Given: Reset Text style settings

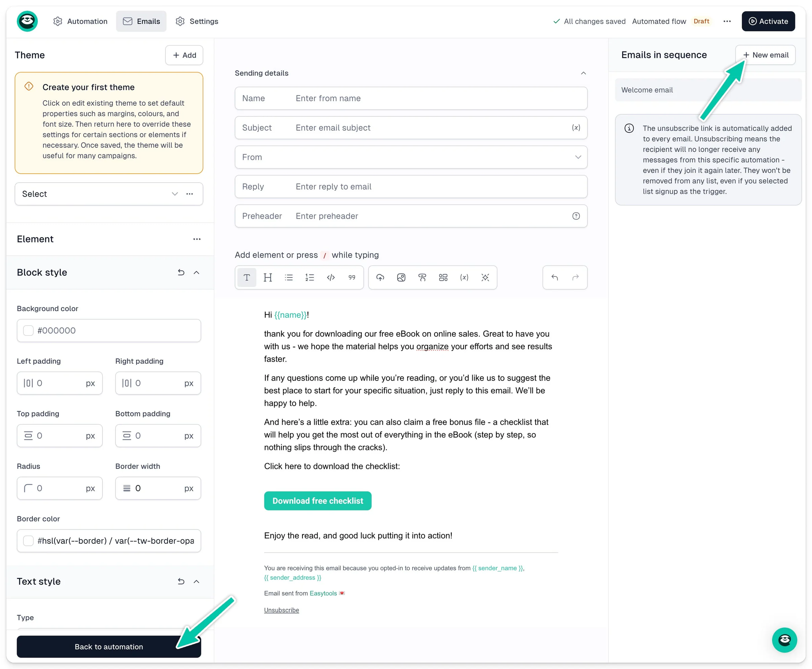Looking at the screenshot, I should tap(181, 582).
